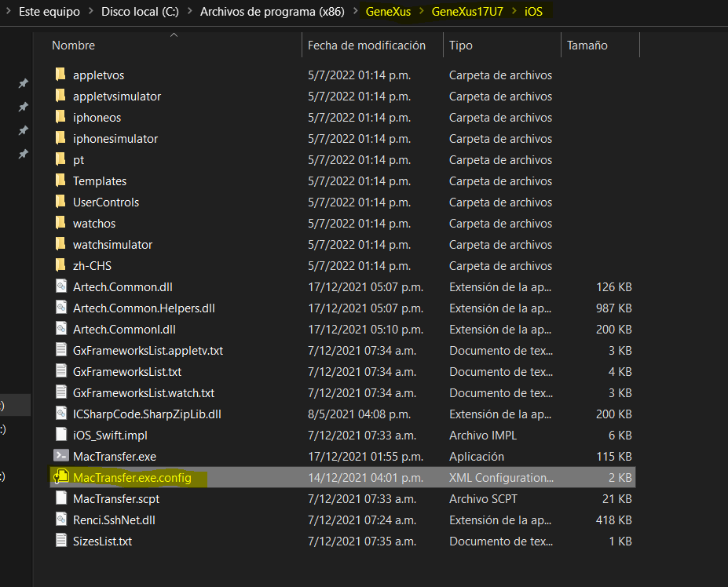Select the SizesList.txt document icon
The image size is (728, 587).
point(61,541)
